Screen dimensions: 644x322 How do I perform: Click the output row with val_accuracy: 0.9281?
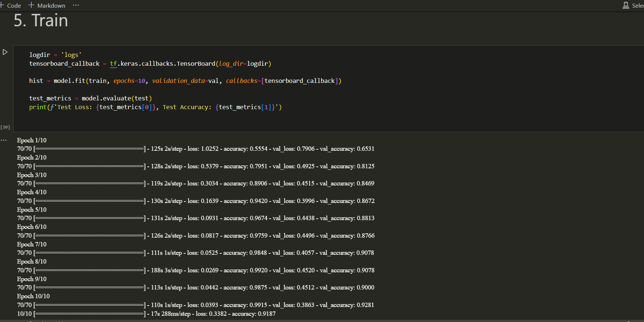click(x=196, y=305)
